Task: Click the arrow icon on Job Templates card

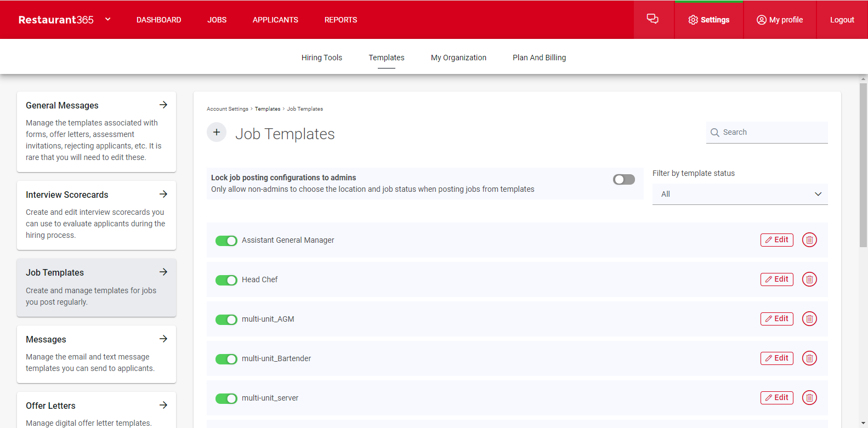Action: pos(163,272)
